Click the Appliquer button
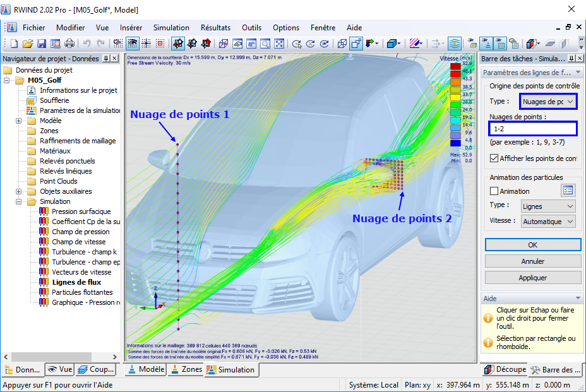586x392 pixels. tap(532, 278)
